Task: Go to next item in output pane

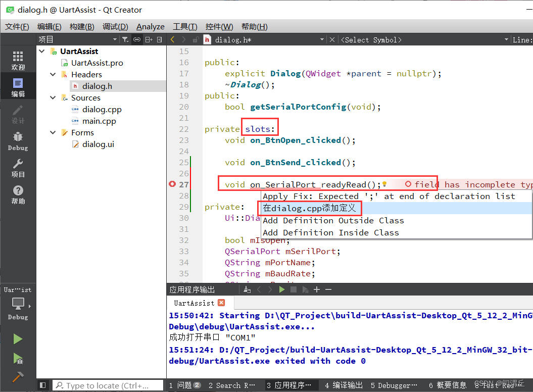Action: (x=270, y=289)
